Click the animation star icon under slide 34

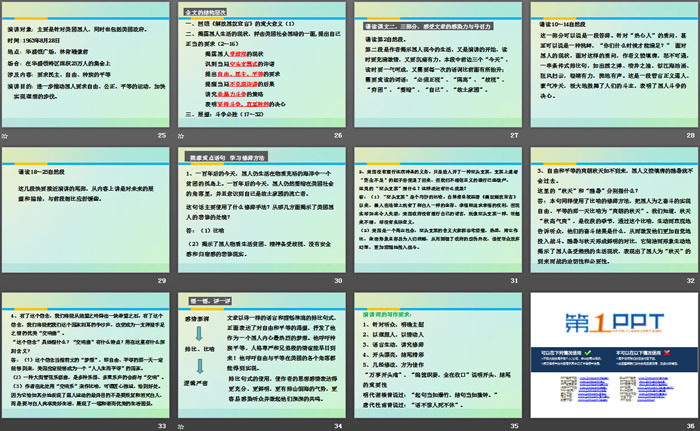pyautogui.click(x=181, y=427)
